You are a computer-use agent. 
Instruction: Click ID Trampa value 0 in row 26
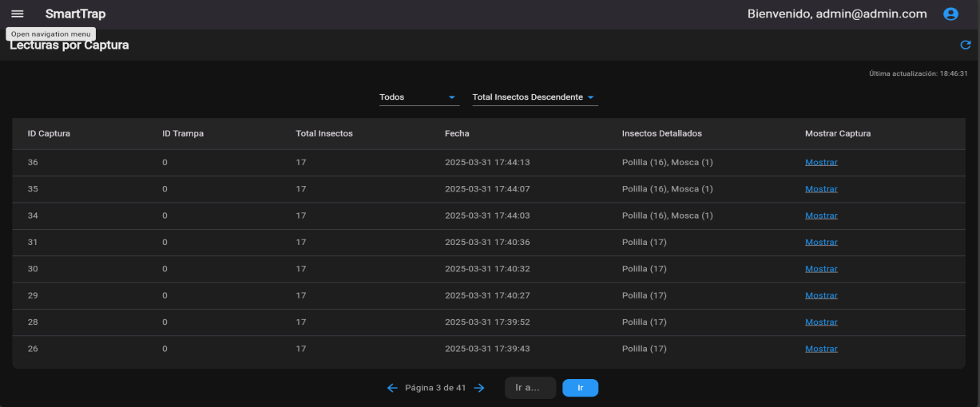(165, 349)
